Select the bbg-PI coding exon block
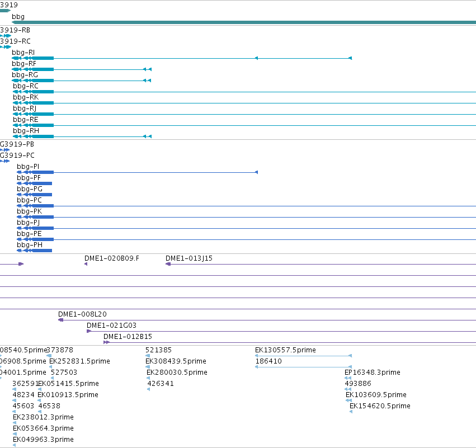Image resolution: width=476 pixels, height=448 pixels. (x=43, y=172)
